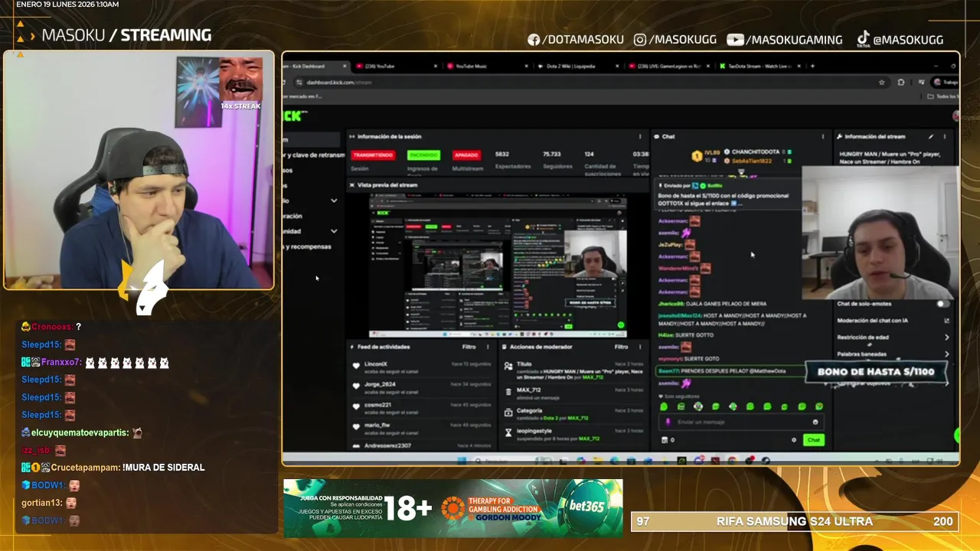Expand Palabras baneadas setting

coord(947,354)
